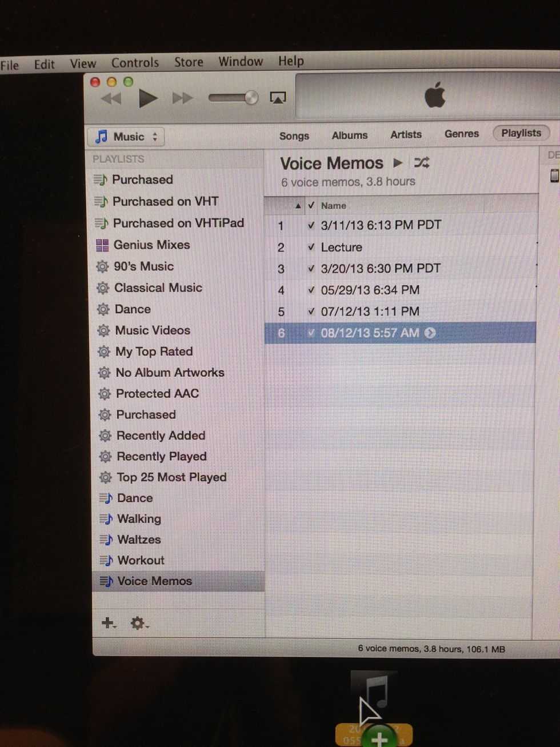Uncheck the 05/29/13 6:34 PM memo

pos(311,290)
